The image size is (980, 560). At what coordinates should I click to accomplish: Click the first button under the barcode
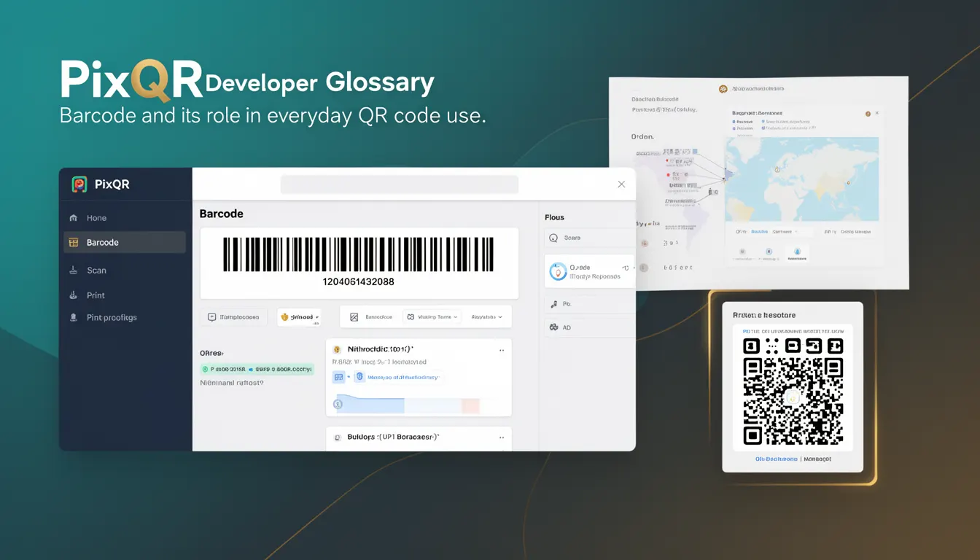pos(234,317)
